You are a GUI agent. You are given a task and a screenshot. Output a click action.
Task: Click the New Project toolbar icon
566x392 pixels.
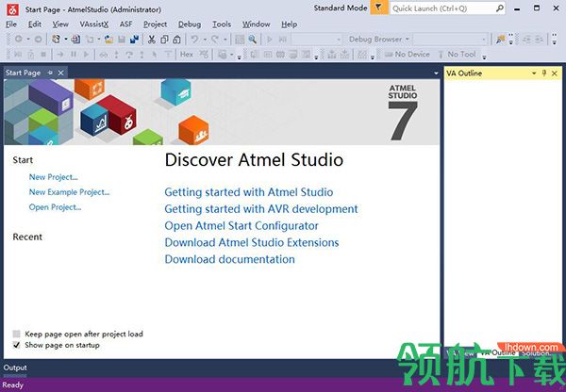tap(56, 39)
